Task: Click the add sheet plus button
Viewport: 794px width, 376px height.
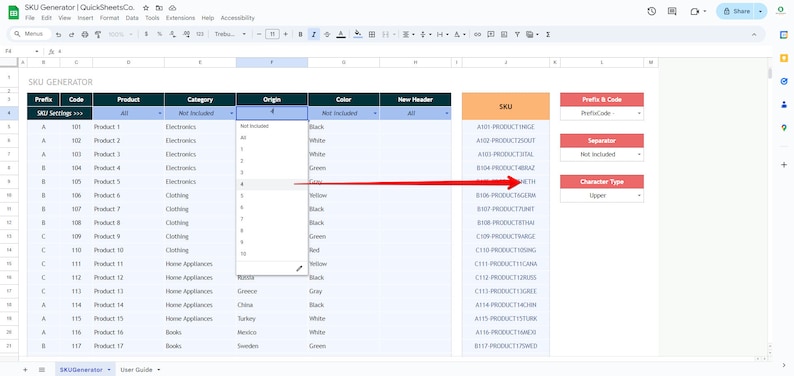Action: 25,370
